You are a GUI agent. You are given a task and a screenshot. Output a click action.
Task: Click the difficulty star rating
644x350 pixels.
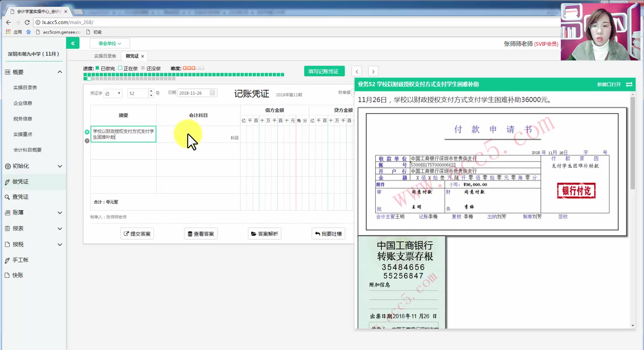(x=193, y=68)
